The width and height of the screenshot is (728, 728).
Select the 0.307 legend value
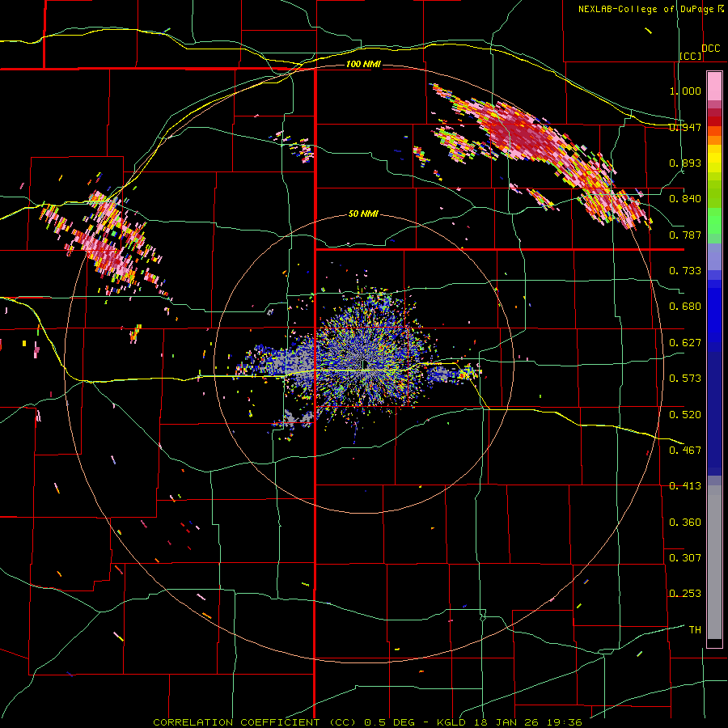(x=685, y=558)
